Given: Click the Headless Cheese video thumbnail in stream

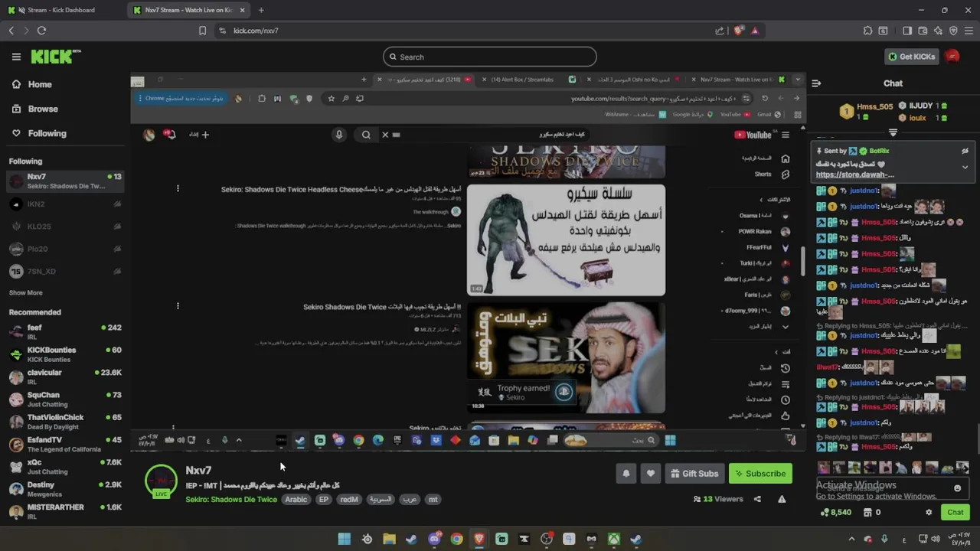Looking at the screenshot, I should click(566, 240).
